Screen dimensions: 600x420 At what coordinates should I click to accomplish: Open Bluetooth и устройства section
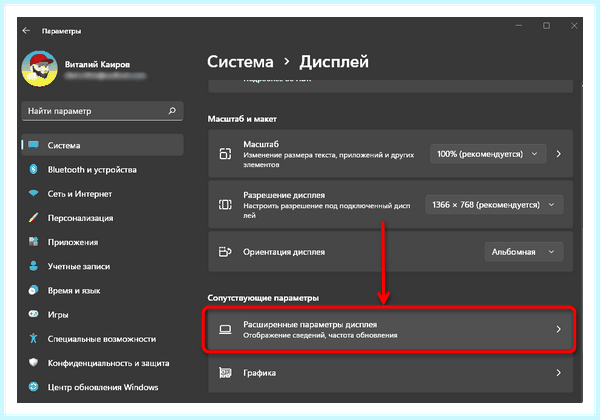click(102, 169)
